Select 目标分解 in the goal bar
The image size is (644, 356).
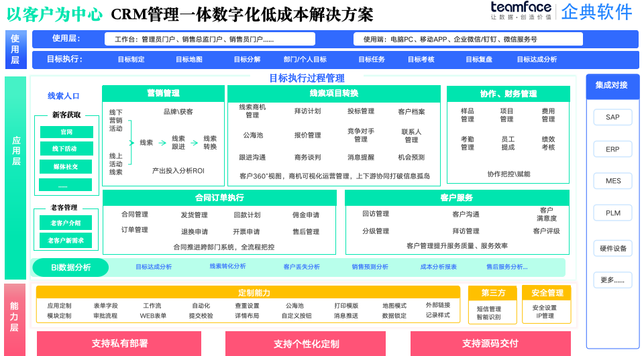[248, 60]
